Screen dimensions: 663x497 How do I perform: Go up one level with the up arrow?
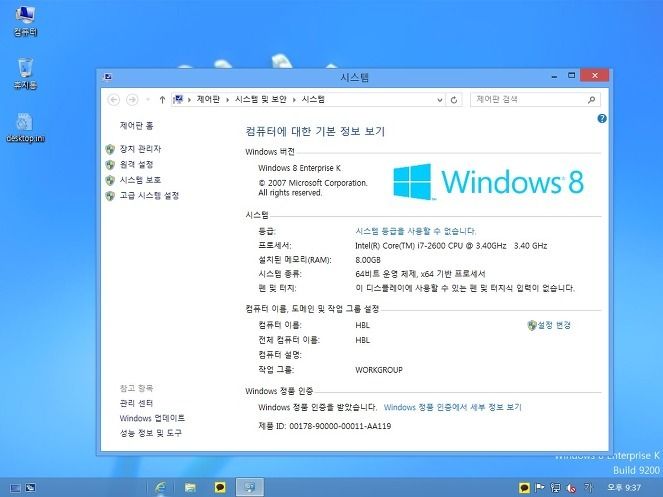[162, 100]
